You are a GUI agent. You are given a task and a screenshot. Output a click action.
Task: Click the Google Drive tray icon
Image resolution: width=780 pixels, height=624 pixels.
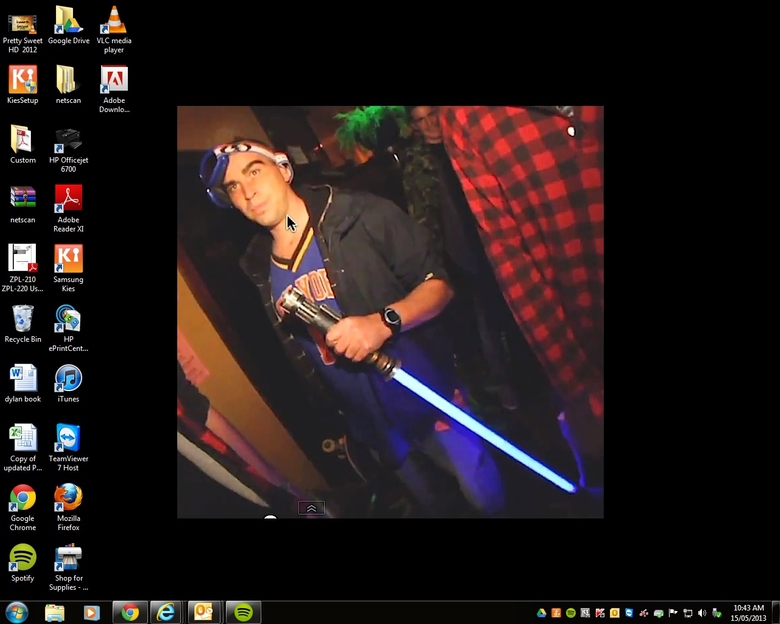[x=542, y=613]
